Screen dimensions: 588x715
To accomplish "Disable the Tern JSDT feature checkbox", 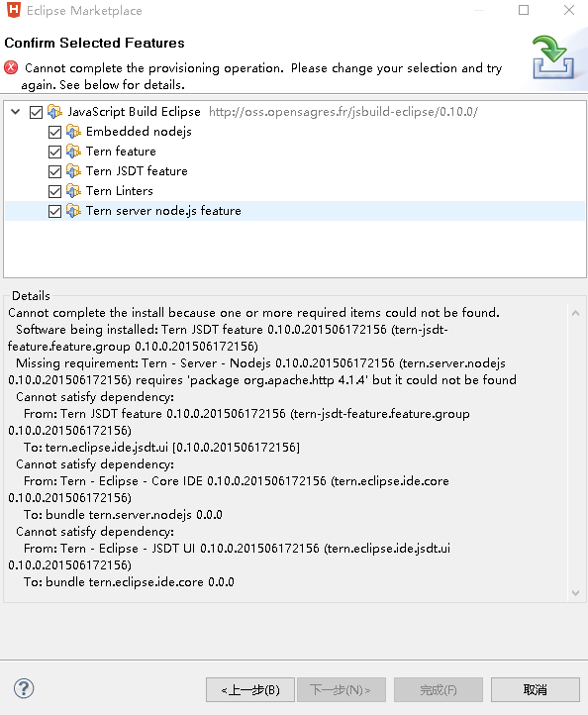I will 54,172.
